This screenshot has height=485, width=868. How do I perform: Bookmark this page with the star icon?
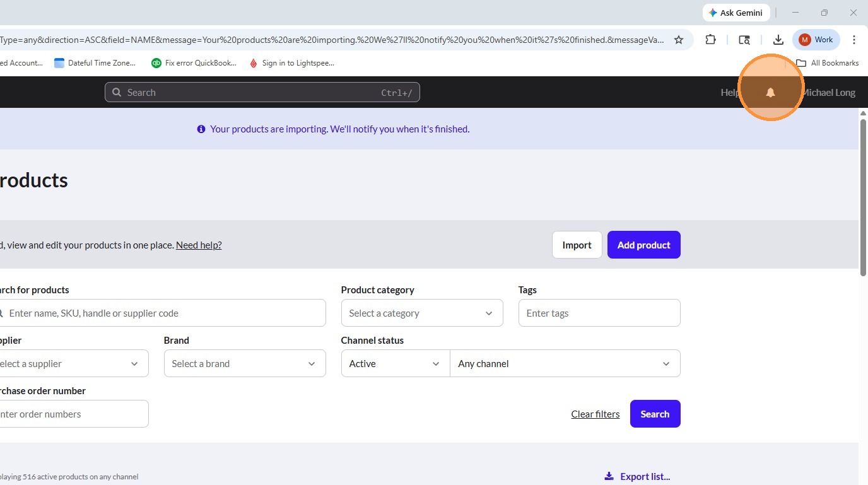(679, 40)
